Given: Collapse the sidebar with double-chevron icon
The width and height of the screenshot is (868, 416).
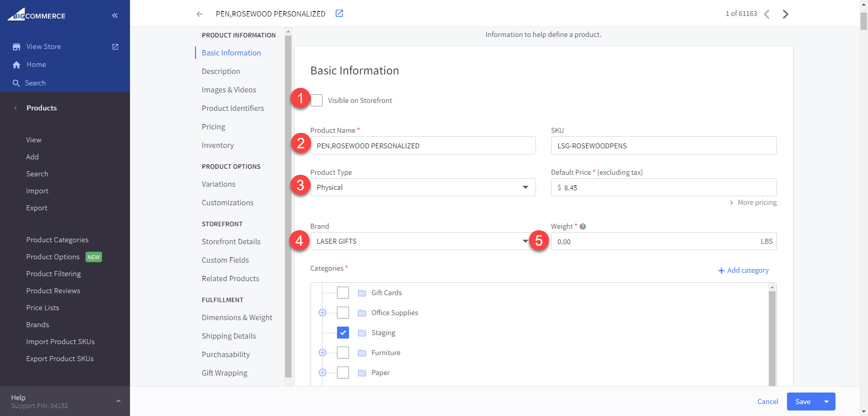Looking at the screenshot, I should pyautogui.click(x=115, y=15).
